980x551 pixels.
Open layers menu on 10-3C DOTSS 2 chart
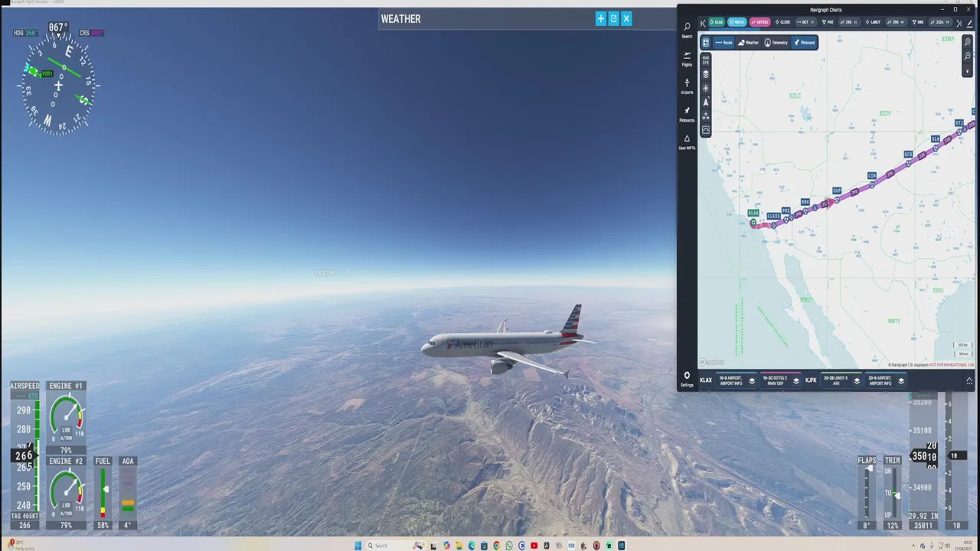coord(796,381)
